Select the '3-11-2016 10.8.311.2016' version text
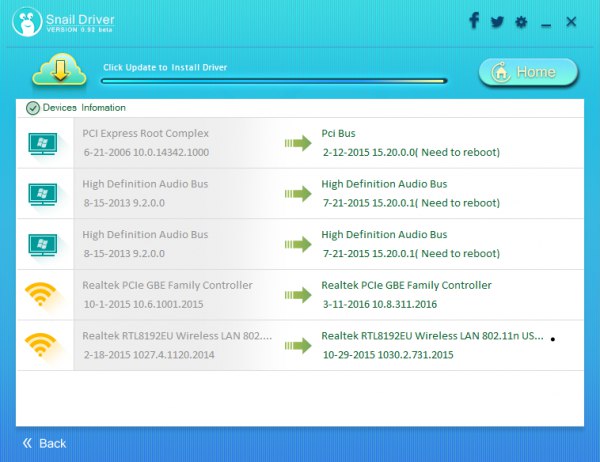 click(380, 304)
